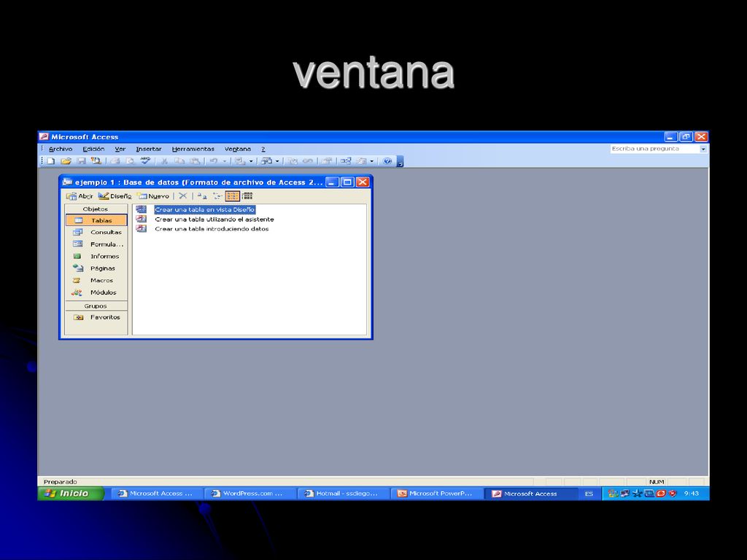Open Print Preview from the toolbar

130,161
